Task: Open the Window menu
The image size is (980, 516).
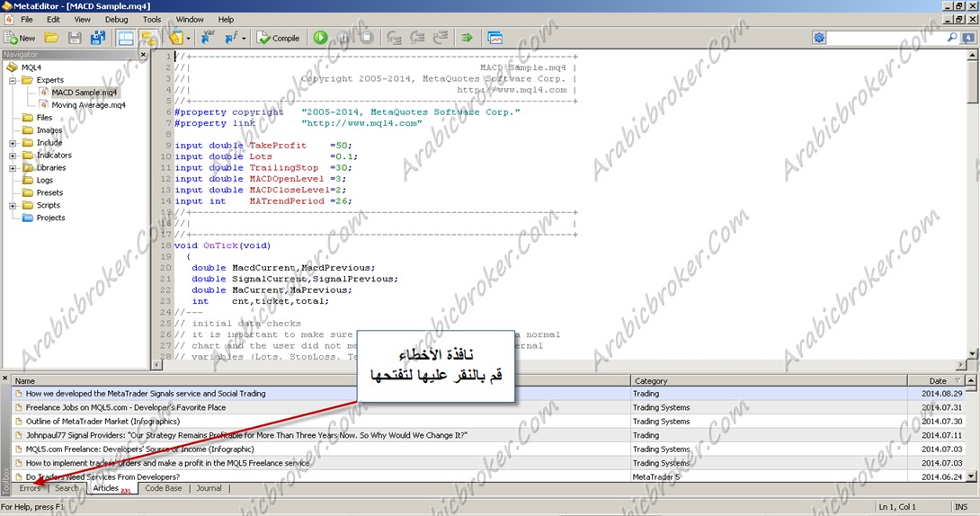Action: click(x=190, y=20)
